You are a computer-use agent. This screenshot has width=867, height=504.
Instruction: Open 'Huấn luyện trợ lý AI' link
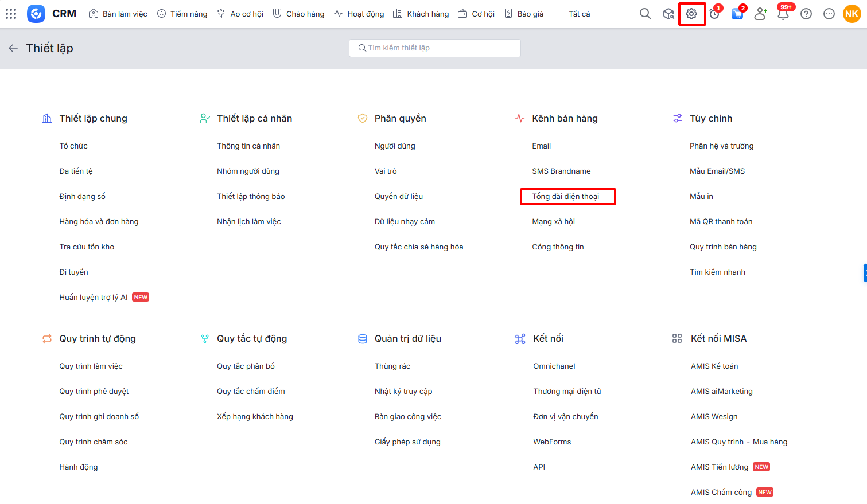(x=94, y=298)
